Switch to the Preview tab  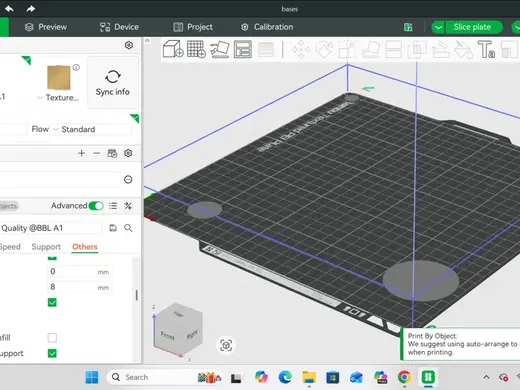pos(46,27)
